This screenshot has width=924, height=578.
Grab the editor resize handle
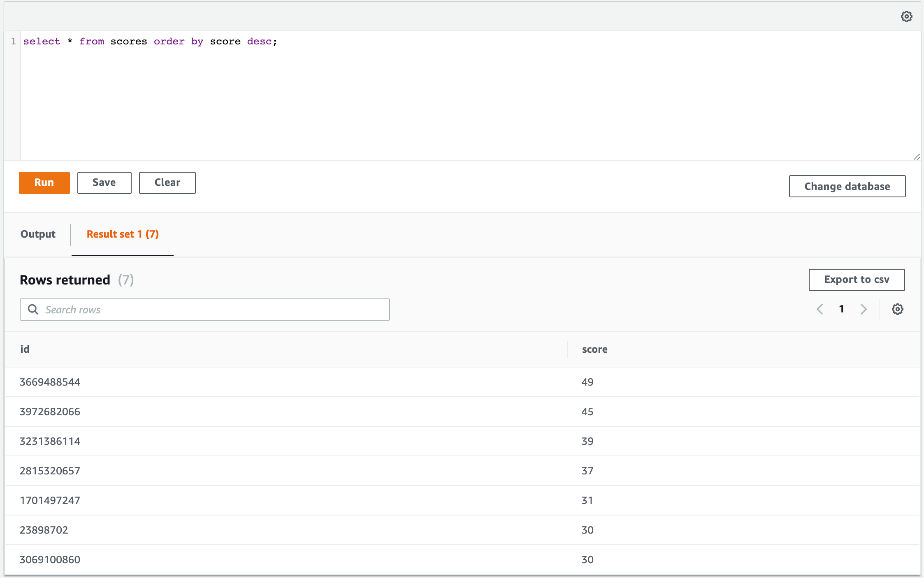(916, 157)
